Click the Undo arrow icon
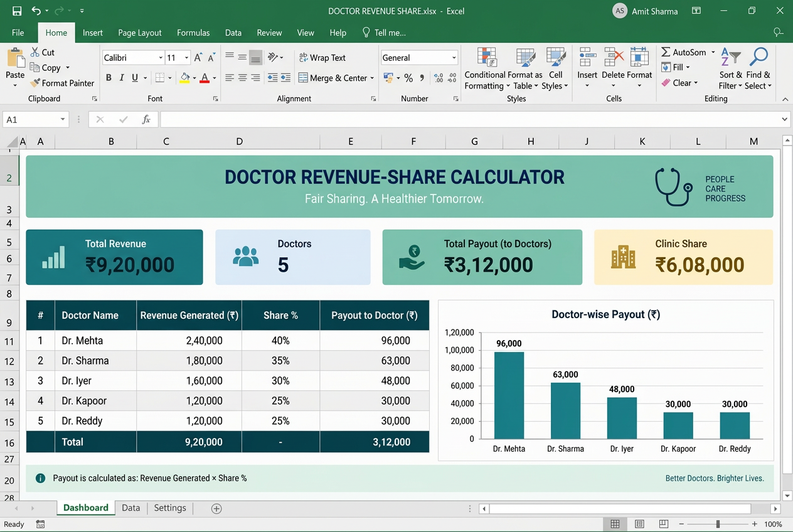 (36, 11)
